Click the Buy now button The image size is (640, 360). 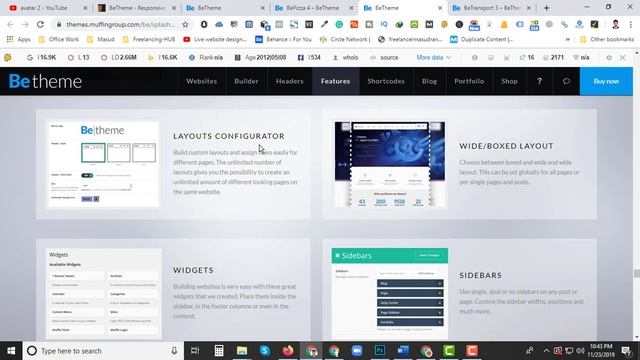606,81
